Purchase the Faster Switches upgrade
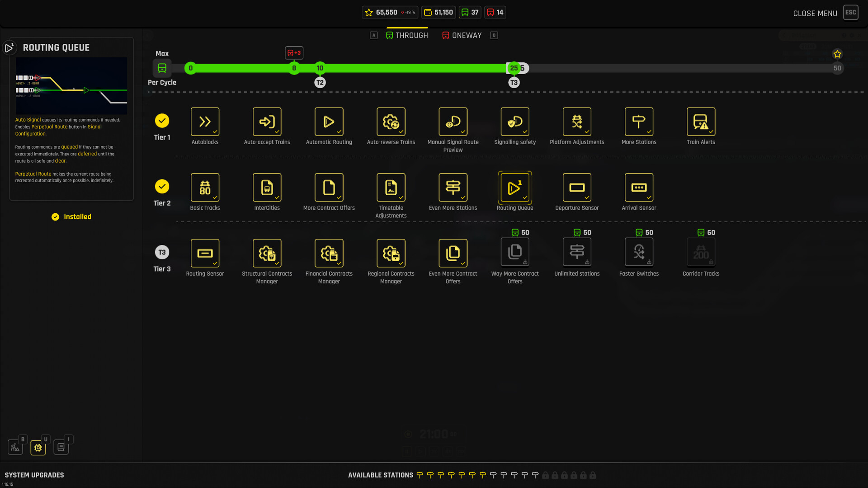This screenshot has height=488, width=868. point(638,253)
